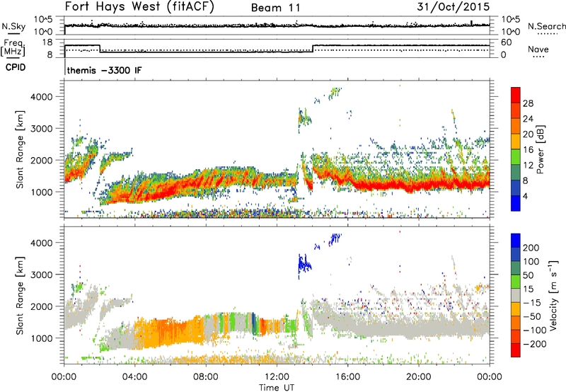The width and height of the screenshot is (566, 392).
Task: Click the '18' frequency axis tick
Action: click(x=47, y=42)
